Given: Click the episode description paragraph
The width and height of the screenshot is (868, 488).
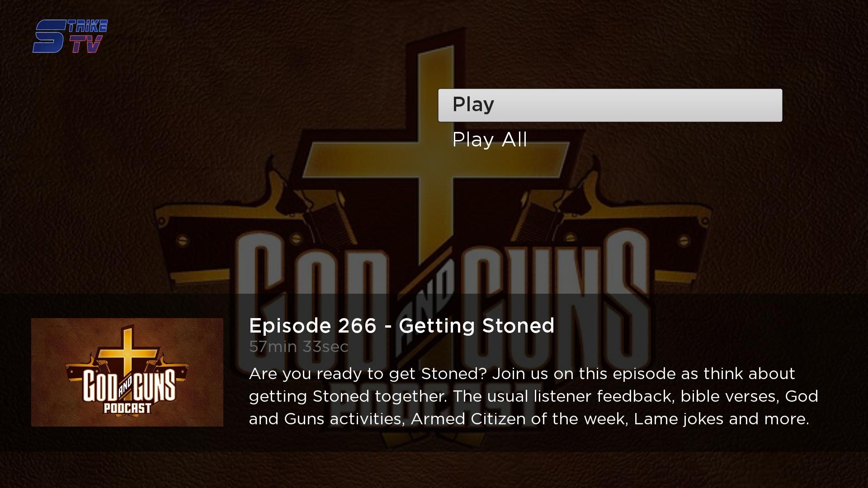Looking at the screenshot, I should (533, 396).
